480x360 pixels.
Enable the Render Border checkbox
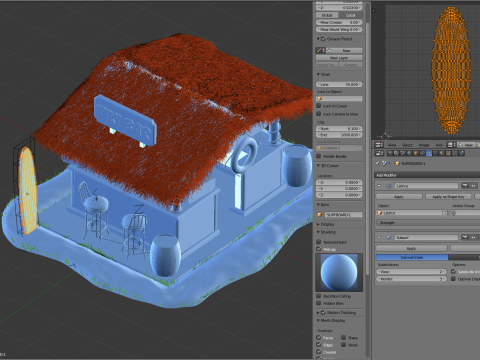click(x=319, y=156)
